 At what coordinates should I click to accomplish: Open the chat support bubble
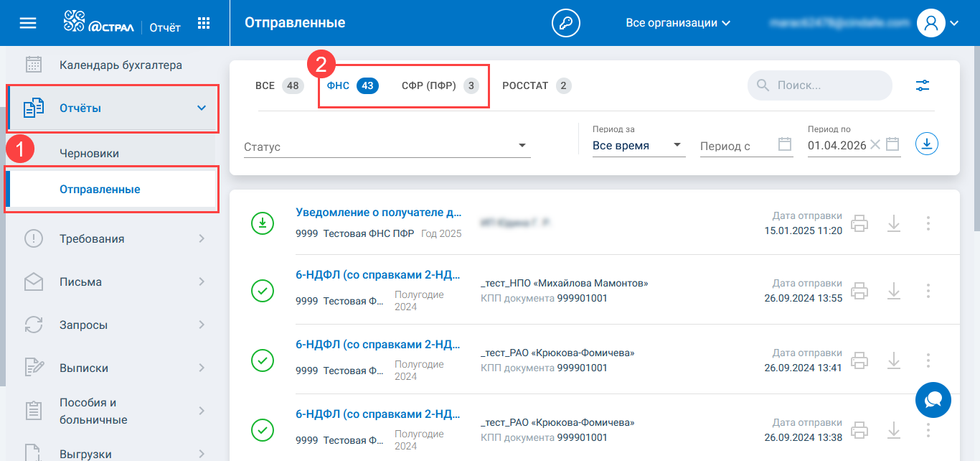click(x=933, y=400)
